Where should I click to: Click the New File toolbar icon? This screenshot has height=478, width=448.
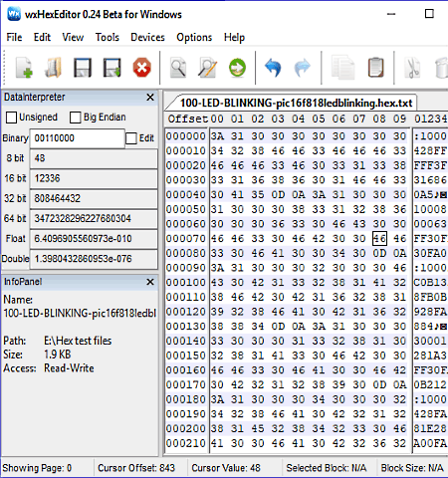click(x=24, y=68)
